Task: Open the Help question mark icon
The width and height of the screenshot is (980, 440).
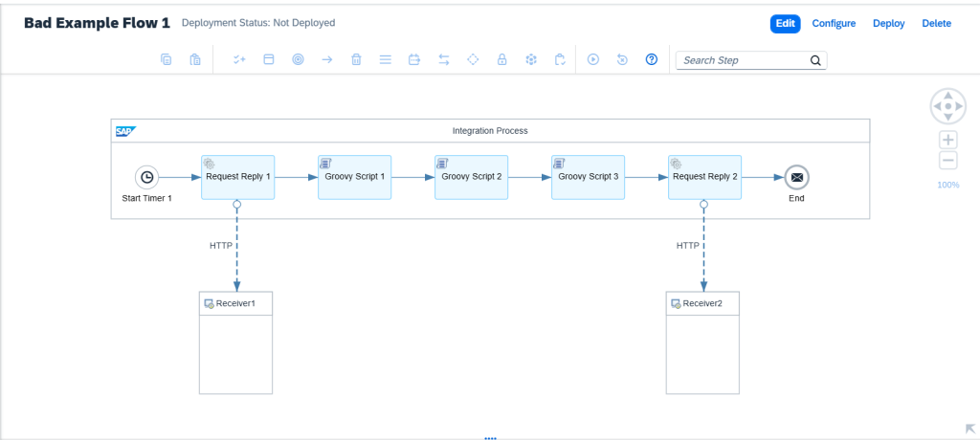Action: pyautogui.click(x=652, y=59)
